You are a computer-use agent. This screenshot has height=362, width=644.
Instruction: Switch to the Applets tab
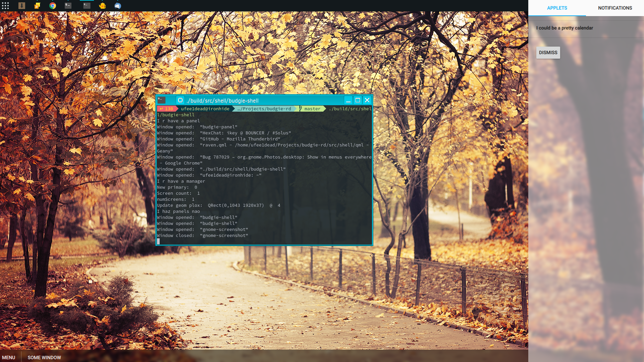click(x=557, y=8)
